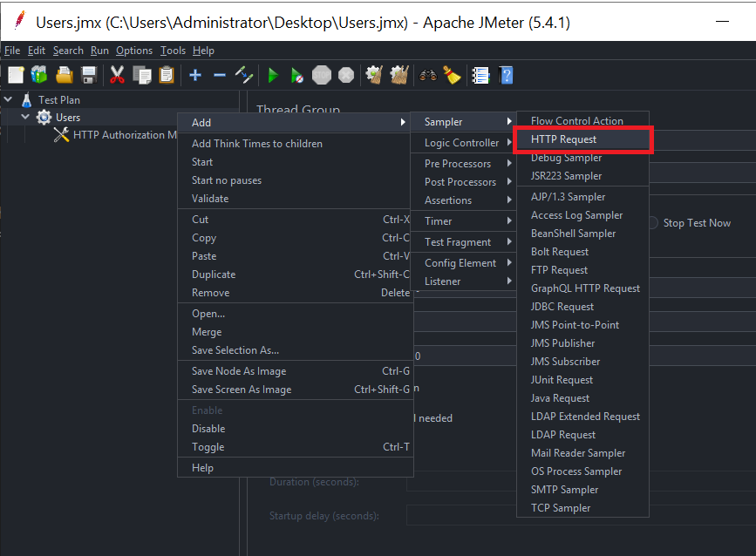Choose GraphQL HTTP Request sampler
Viewport: 756px width, 556px height.
tap(582, 288)
